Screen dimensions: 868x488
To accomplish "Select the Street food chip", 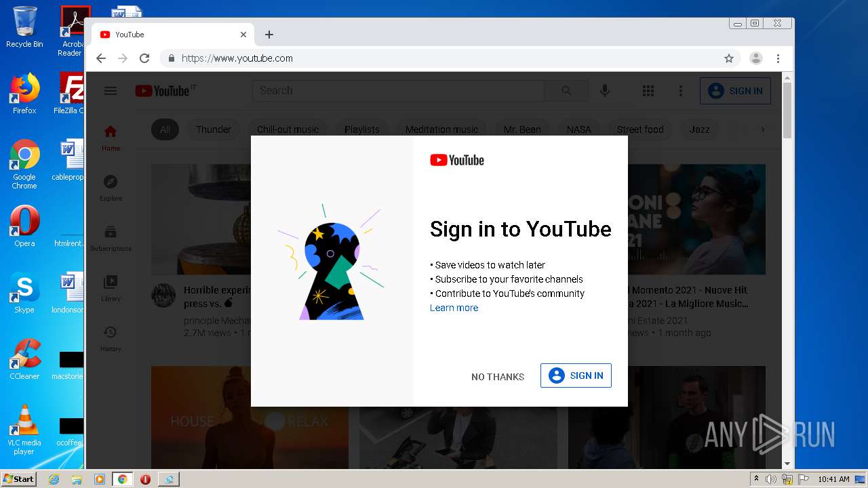I will pos(640,129).
